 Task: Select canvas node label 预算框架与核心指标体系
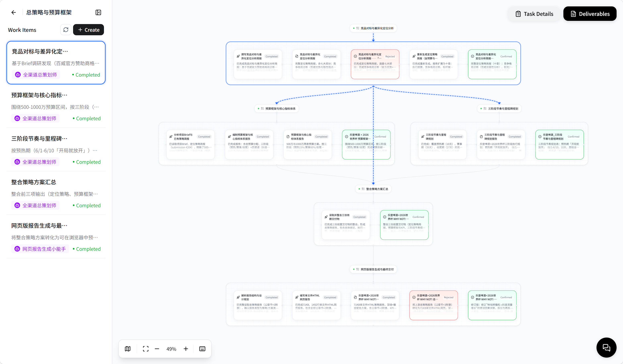click(x=277, y=108)
